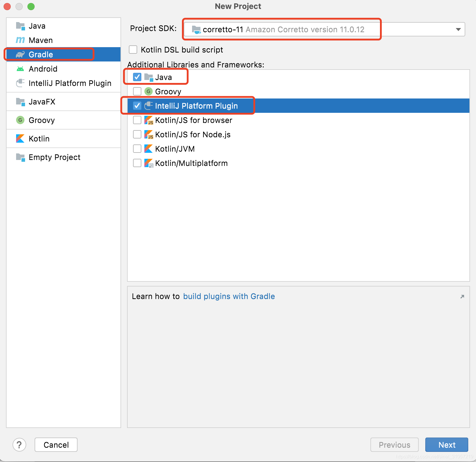476x462 pixels.
Task: Click the Kotlin logo icon in sidebar
Action: click(20, 139)
